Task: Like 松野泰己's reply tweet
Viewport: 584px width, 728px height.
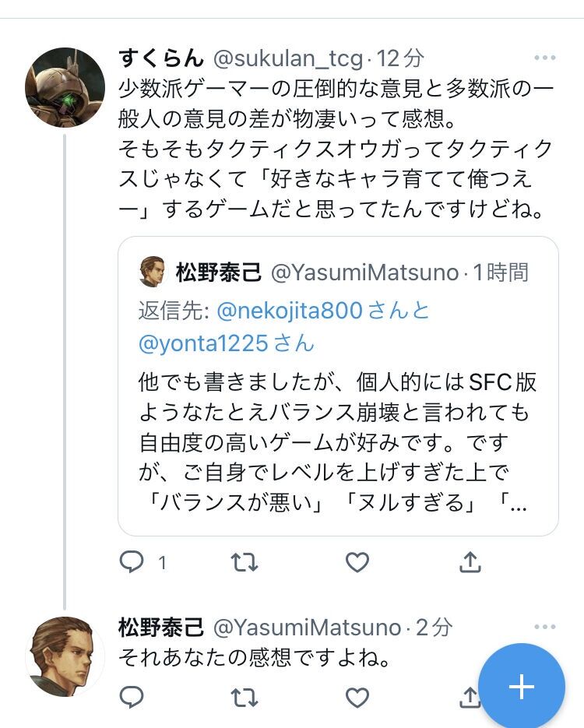Action: coord(357,695)
